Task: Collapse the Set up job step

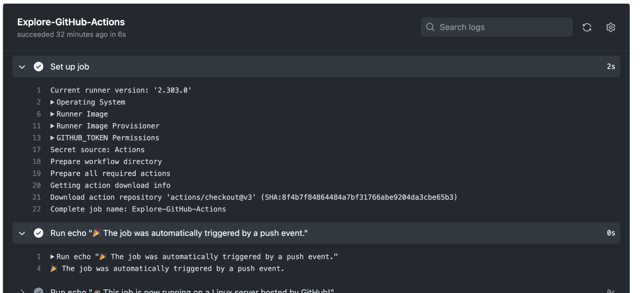Action: (22, 66)
